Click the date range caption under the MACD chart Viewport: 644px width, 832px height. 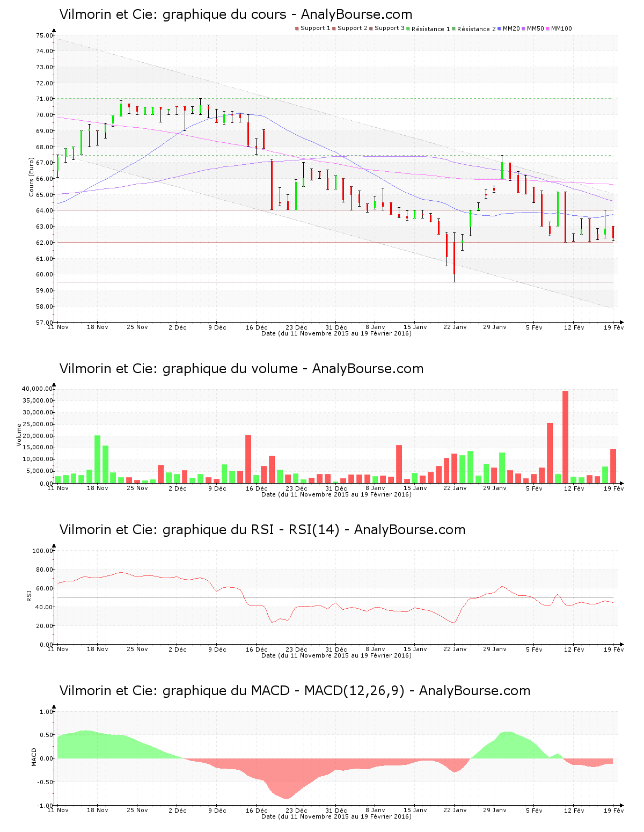[x=336, y=816]
